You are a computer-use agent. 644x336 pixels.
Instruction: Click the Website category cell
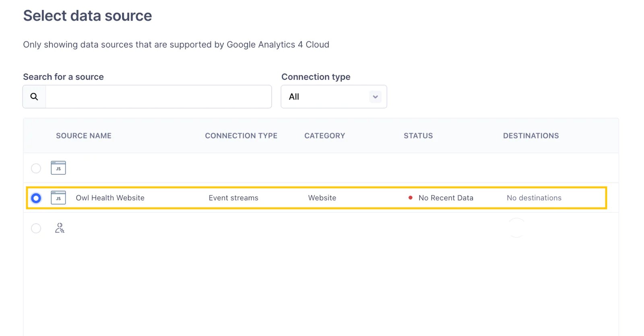point(322,198)
